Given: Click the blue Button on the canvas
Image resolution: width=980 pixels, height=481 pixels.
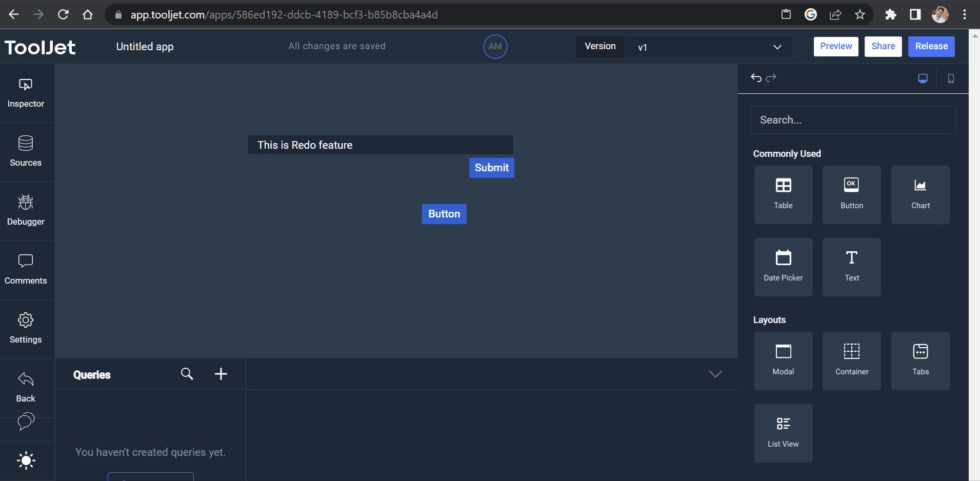Looking at the screenshot, I should [444, 214].
